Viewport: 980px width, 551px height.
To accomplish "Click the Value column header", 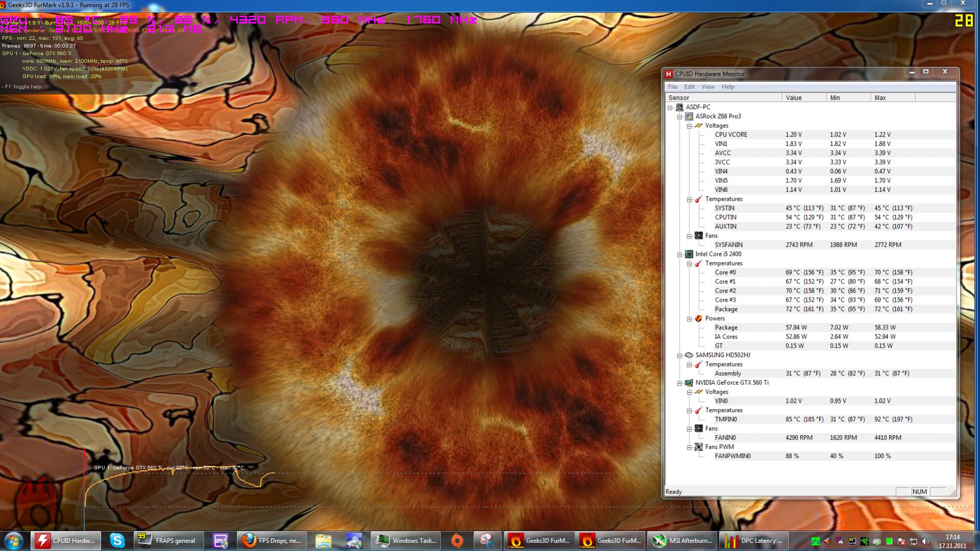I will tap(804, 98).
